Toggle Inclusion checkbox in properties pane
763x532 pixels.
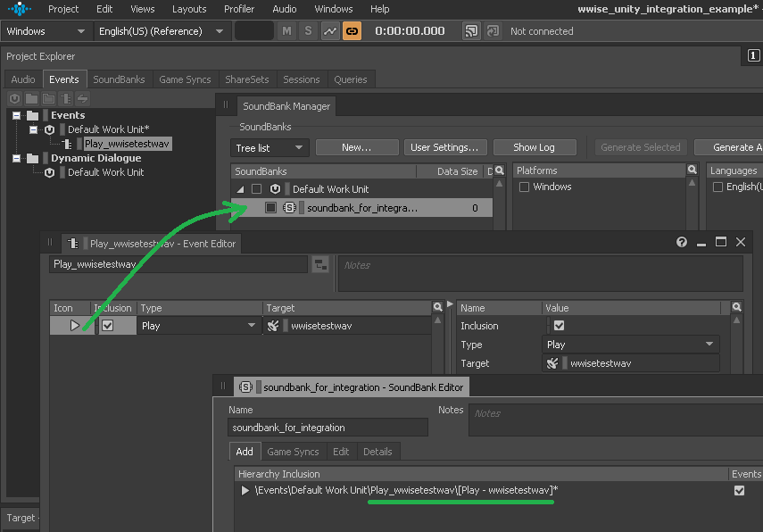click(560, 326)
